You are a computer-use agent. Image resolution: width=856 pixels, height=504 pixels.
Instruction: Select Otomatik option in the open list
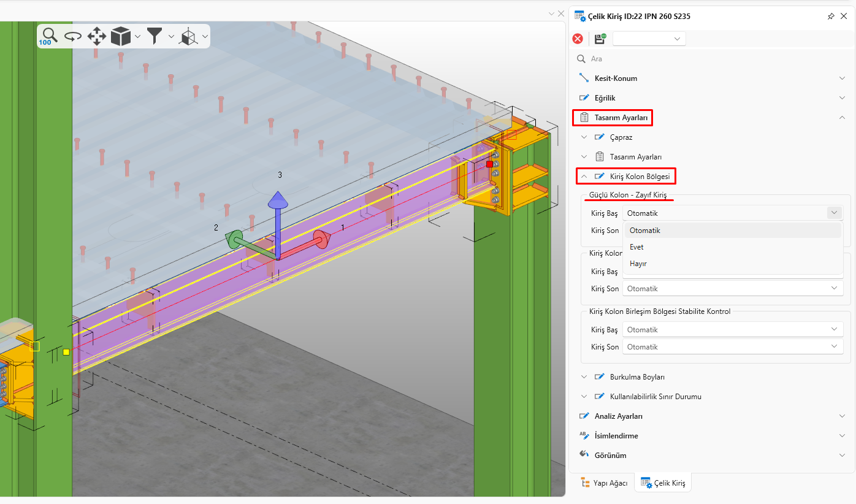tap(644, 231)
